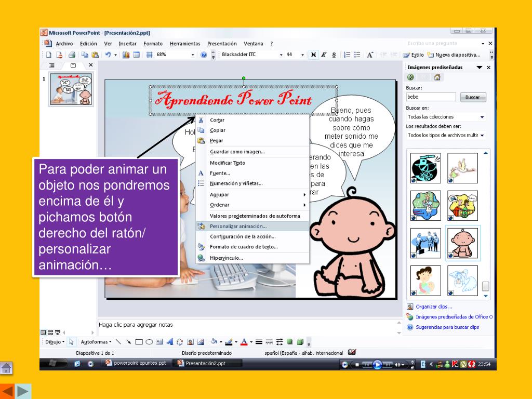
Task: Open Organizar clips link
Action: (x=434, y=307)
